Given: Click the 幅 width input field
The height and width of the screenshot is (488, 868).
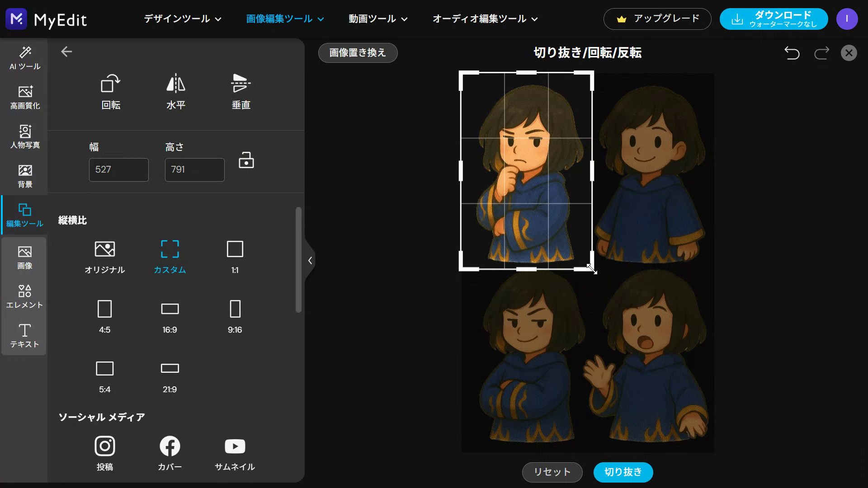Looking at the screenshot, I should pyautogui.click(x=118, y=170).
